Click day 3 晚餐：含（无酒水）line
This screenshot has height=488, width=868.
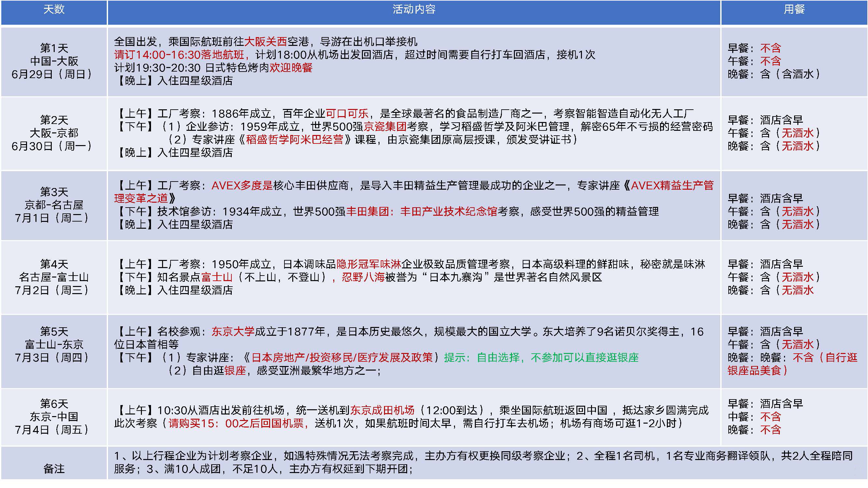pos(774,224)
